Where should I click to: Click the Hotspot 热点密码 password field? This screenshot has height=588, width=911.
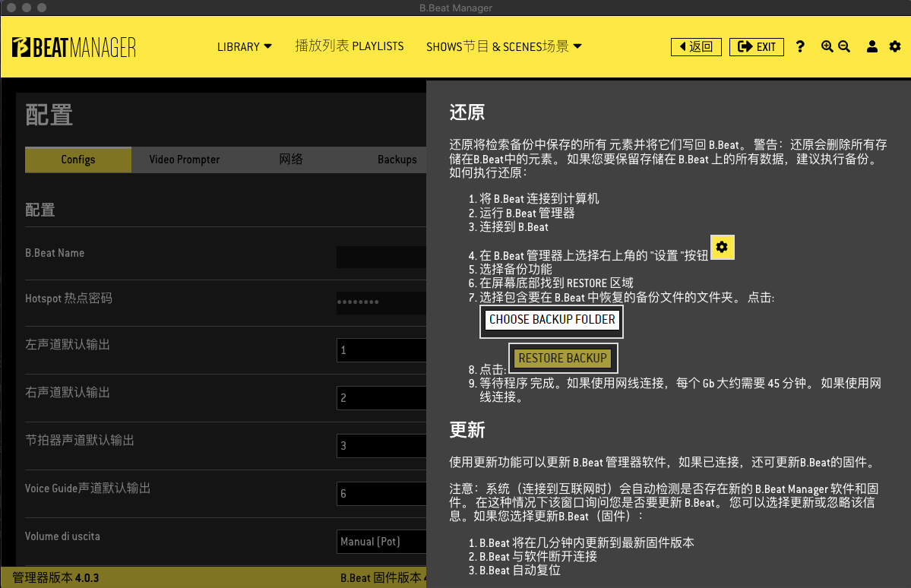pyautogui.click(x=381, y=302)
